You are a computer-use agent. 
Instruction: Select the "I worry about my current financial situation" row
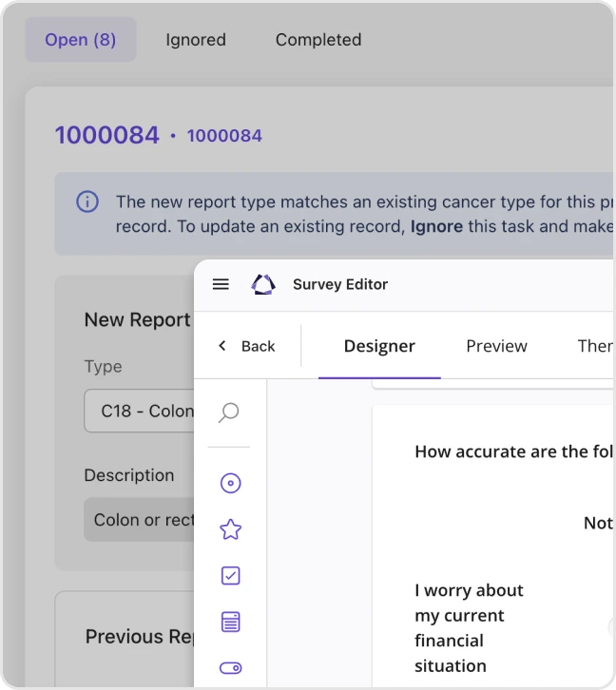469,628
